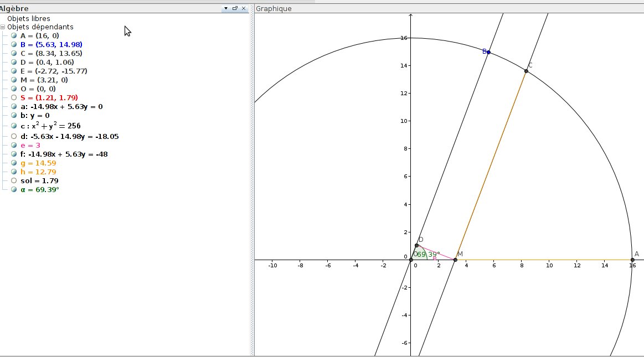Screen dimensions: 644x357
Task: Toggle visibility of point A
Action: (x=14, y=35)
